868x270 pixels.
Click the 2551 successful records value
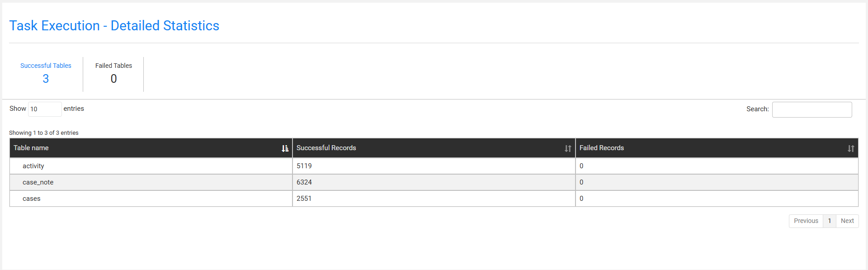[304, 199]
